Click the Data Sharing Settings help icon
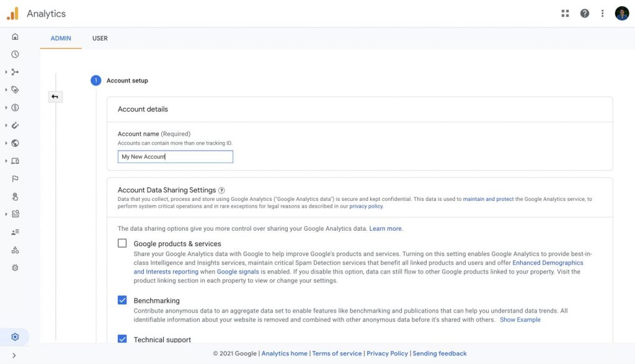 (x=221, y=190)
